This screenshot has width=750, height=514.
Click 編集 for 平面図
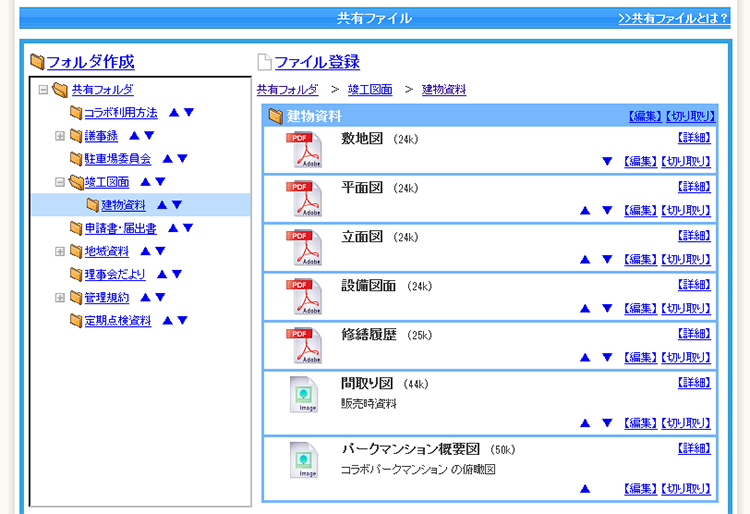tap(640, 210)
